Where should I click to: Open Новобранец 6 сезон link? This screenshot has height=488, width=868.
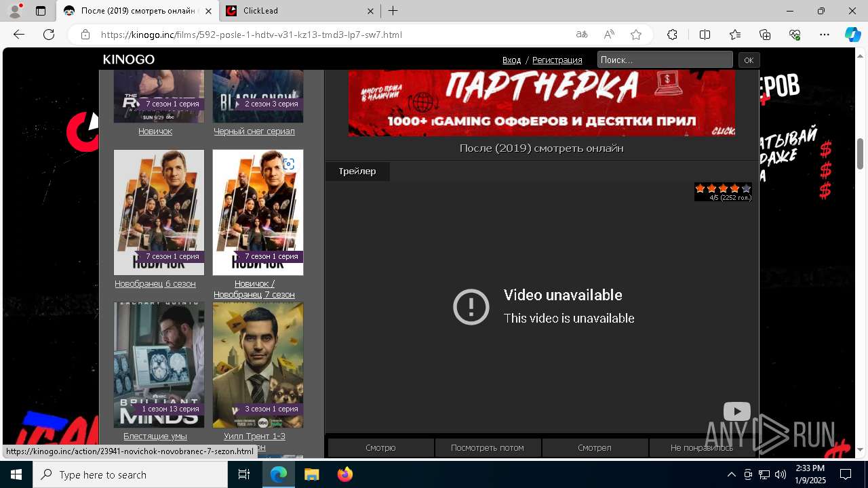click(x=155, y=284)
